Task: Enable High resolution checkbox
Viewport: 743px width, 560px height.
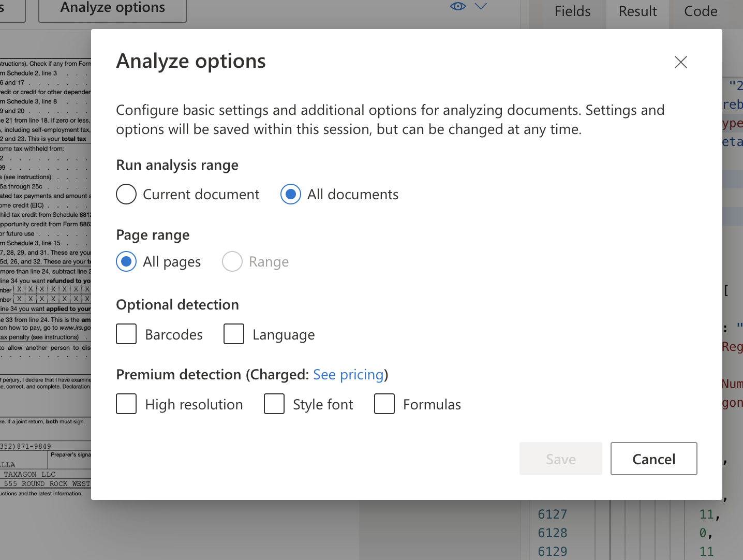Action: click(126, 404)
